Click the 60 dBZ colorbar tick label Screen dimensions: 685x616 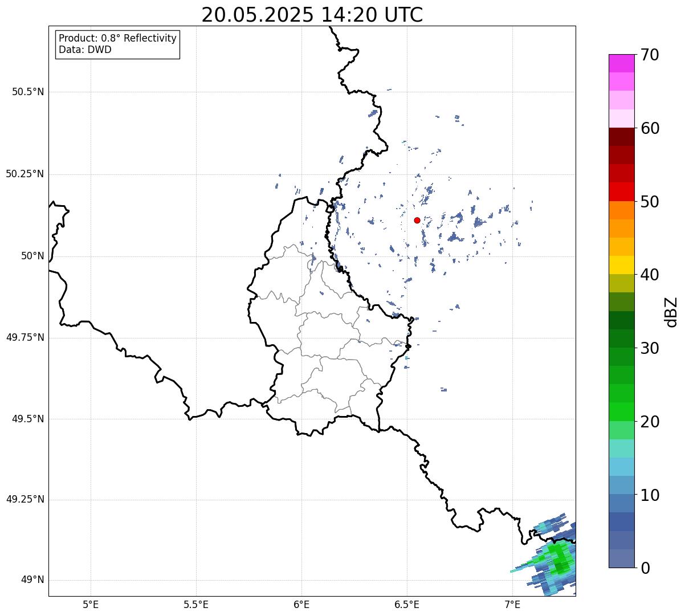click(x=650, y=128)
